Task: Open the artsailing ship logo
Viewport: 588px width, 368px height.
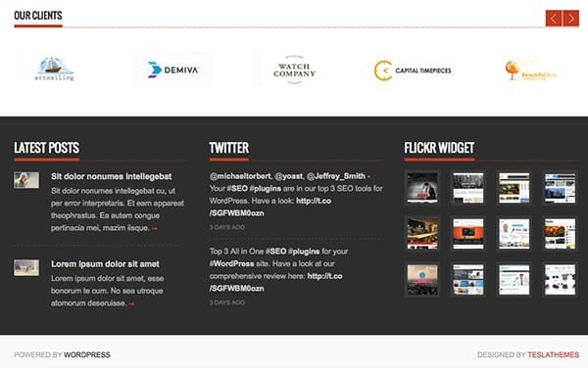Action: [54, 69]
